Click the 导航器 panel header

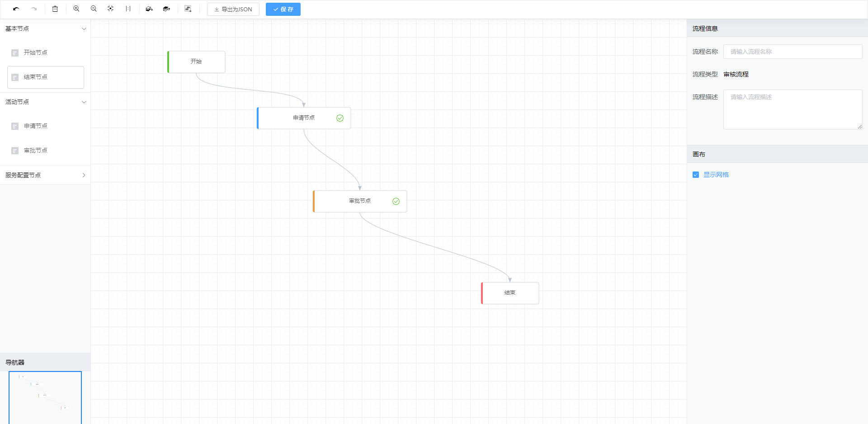click(45, 362)
